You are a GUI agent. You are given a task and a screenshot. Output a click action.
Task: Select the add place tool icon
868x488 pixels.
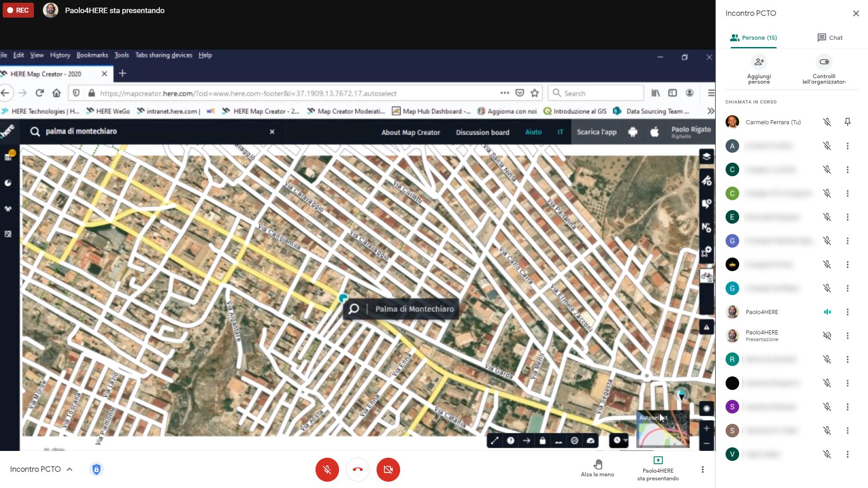click(x=706, y=204)
